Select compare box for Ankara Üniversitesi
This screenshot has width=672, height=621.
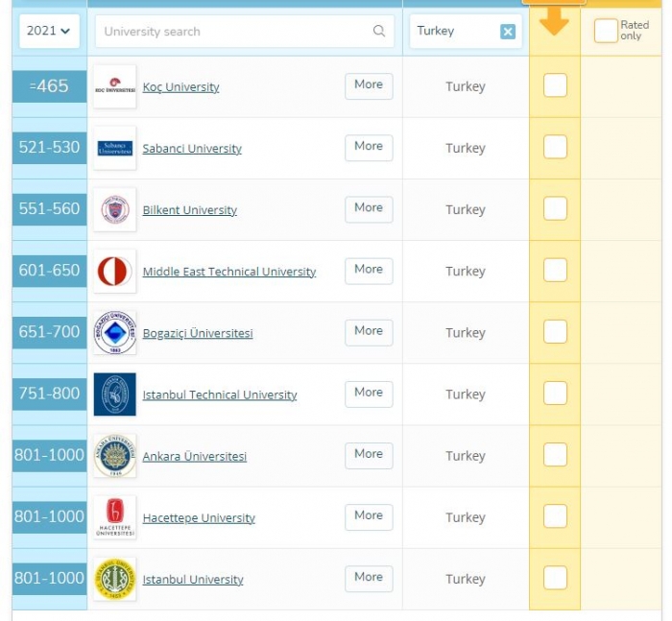tap(555, 454)
